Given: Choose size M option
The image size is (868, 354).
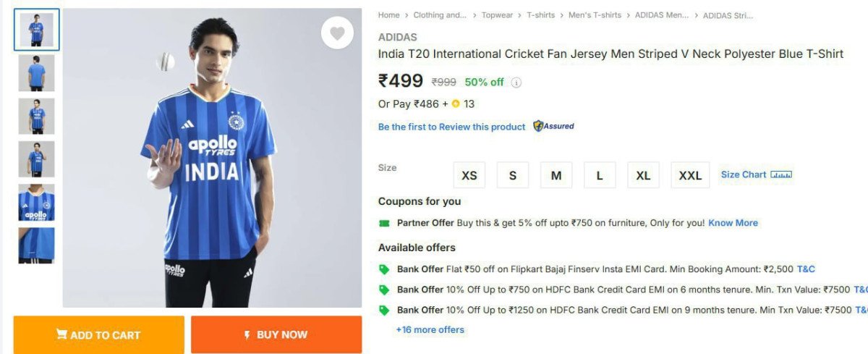Looking at the screenshot, I should tap(556, 175).
